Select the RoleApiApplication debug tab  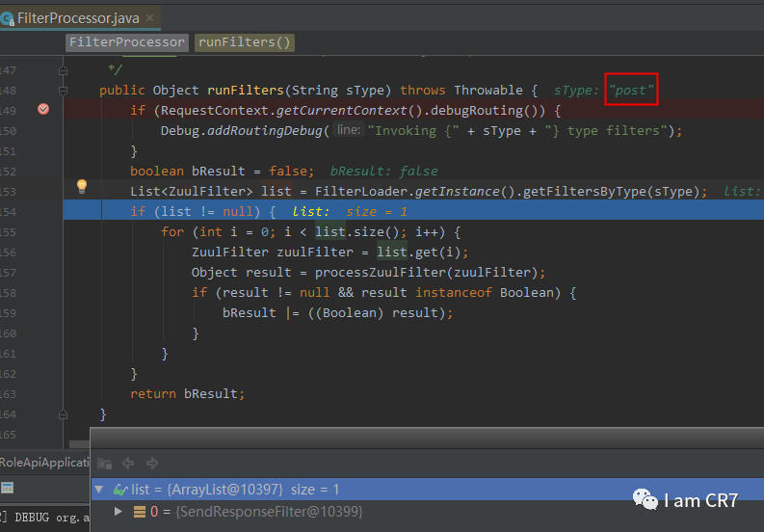point(45,463)
